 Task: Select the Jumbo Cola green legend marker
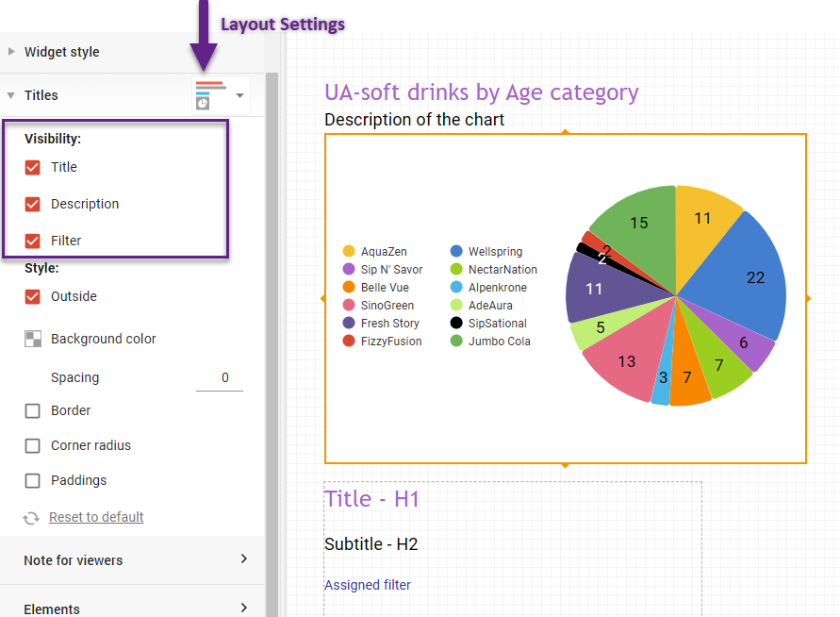[455, 341]
